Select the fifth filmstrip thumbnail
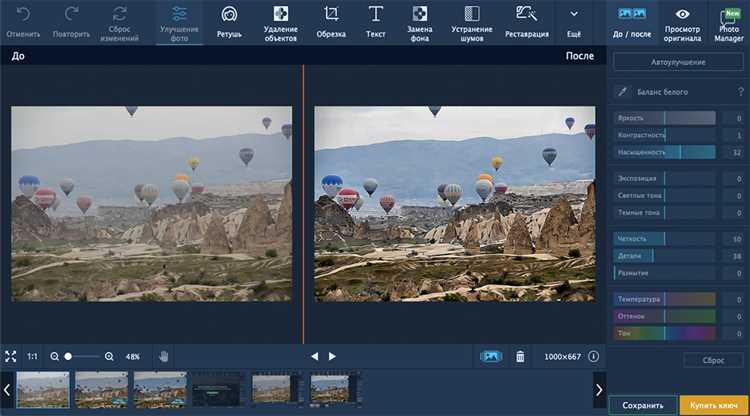 pos(277,390)
